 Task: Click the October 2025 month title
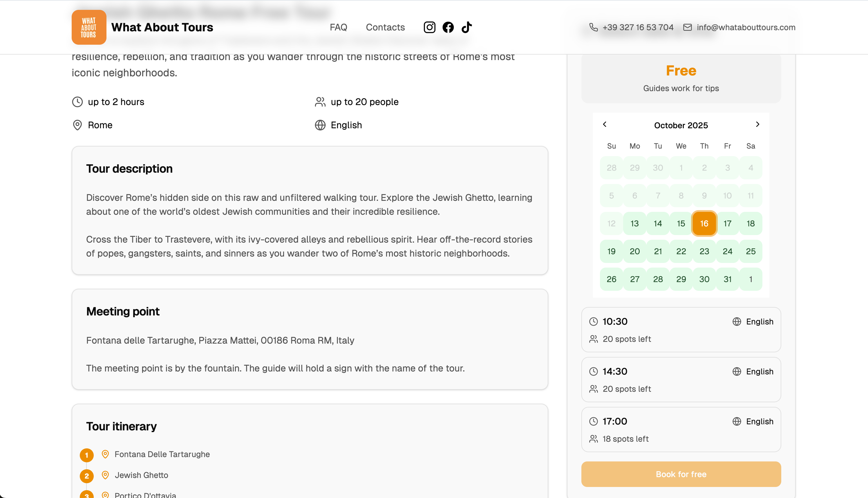681,126
